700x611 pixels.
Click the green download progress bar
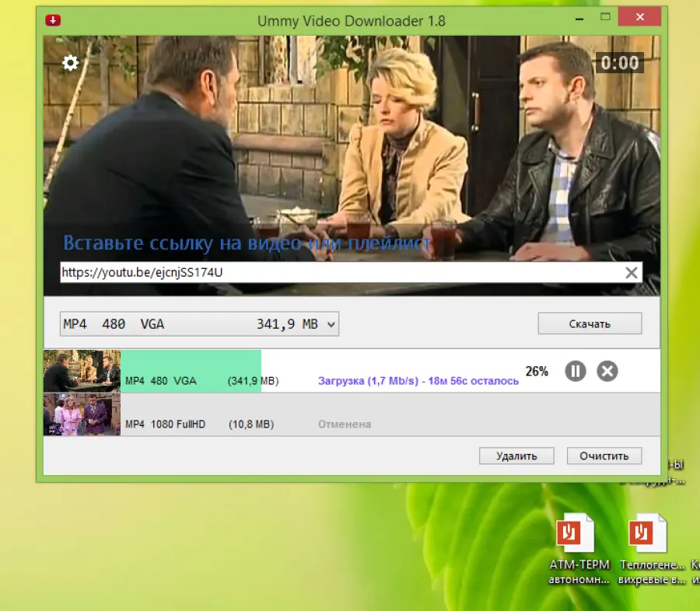[x=191, y=371]
